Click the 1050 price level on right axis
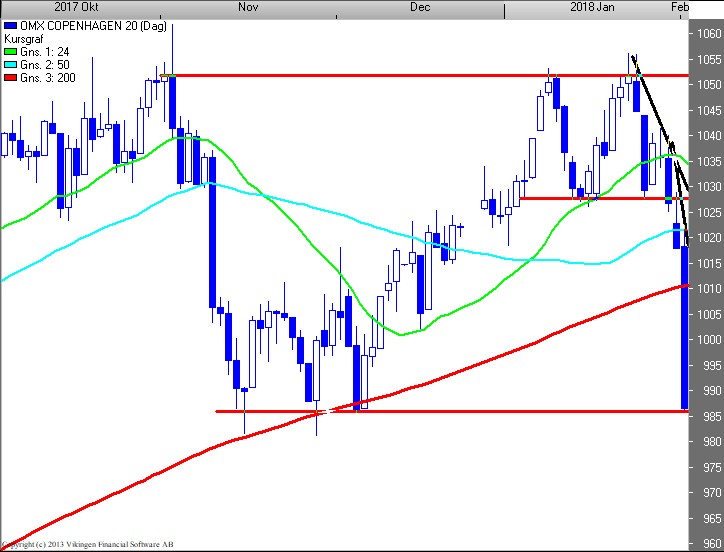Image resolution: width=724 pixels, height=552 pixels. pos(709,85)
